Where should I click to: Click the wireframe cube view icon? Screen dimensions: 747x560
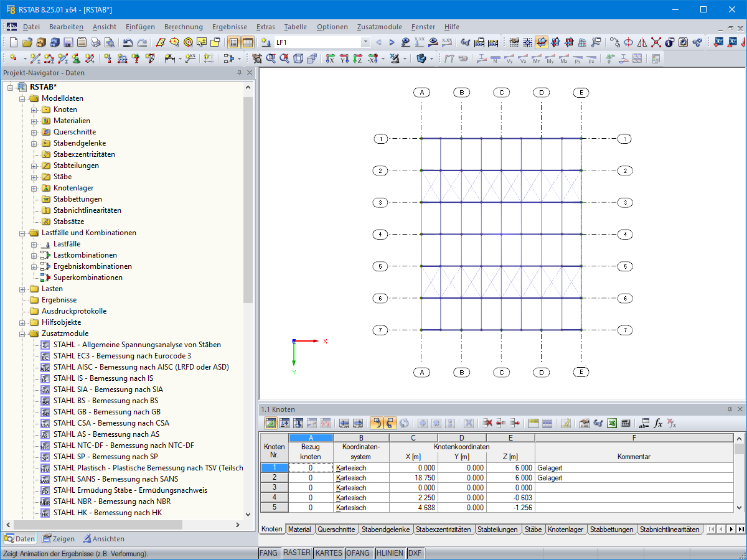click(298, 58)
